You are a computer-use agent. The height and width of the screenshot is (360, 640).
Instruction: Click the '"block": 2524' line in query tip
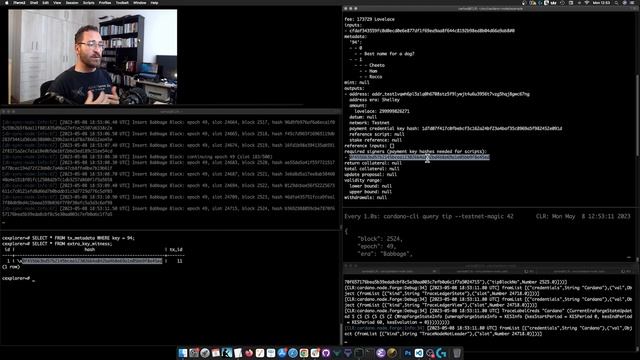pyautogui.click(x=380, y=239)
